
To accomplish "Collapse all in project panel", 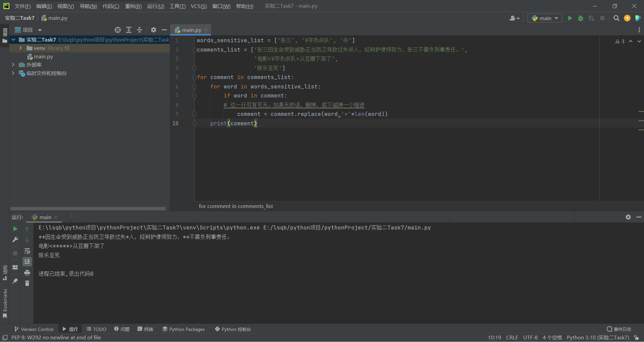I will (140, 30).
